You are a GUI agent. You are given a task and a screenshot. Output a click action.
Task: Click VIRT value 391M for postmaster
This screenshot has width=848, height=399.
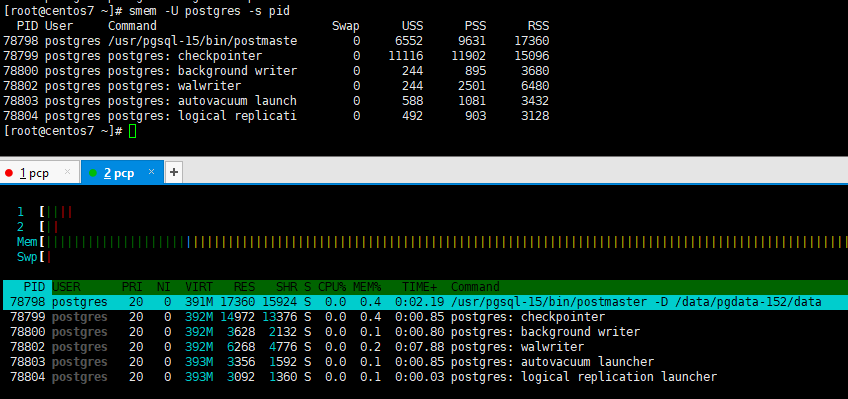198,302
